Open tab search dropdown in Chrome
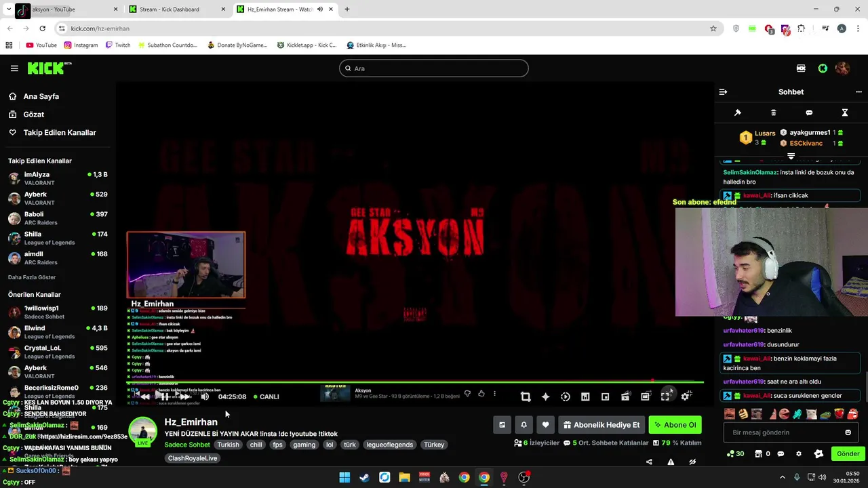 (8, 9)
